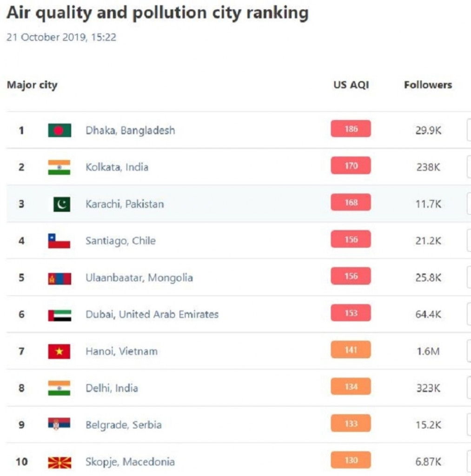471x476 pixels.
Task: Sort by the US AQI column header
Action: coord(351,85)
